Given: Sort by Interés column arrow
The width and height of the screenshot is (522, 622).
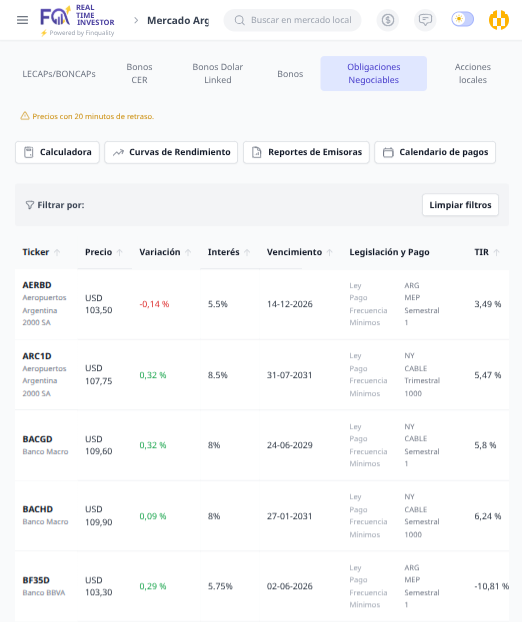Looking at the screenshot, I should pyautogui.click(x=247, y=252).
